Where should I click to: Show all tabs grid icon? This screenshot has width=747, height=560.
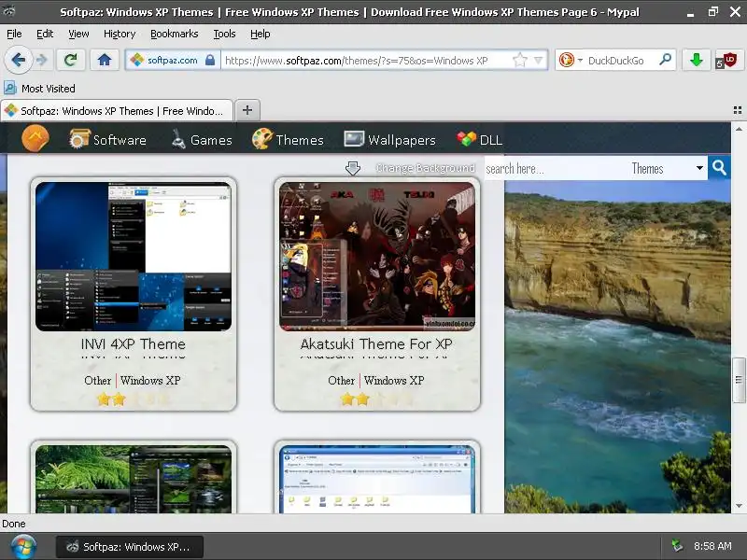pos(738,110)
